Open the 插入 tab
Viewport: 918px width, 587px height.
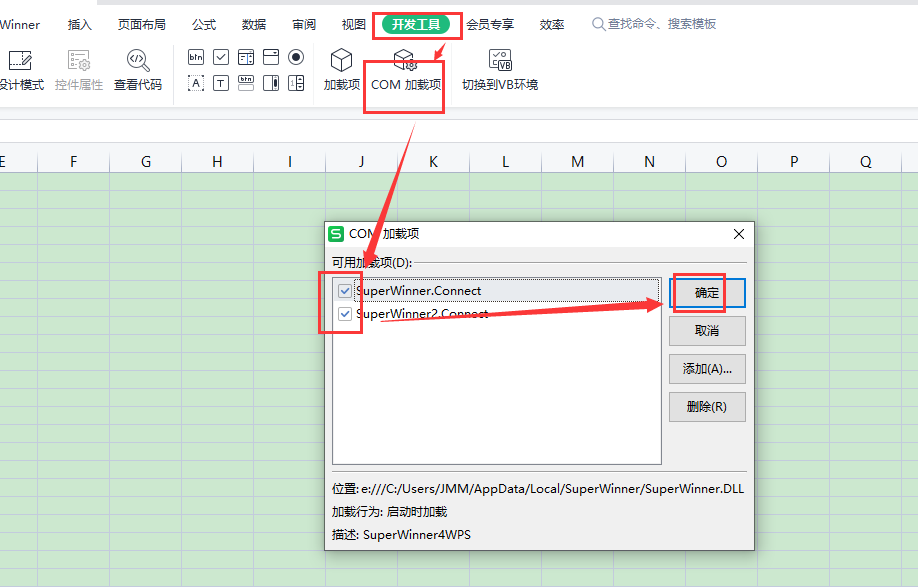tap(80, 25)
